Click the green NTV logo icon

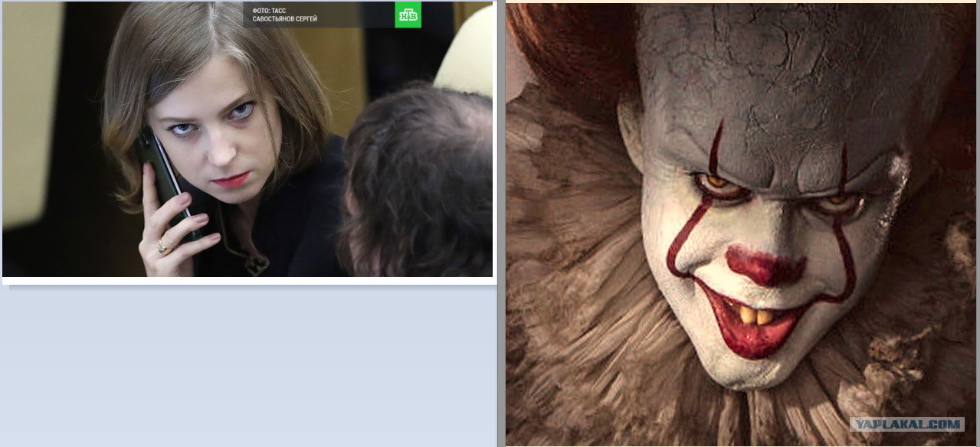(x=408, y=15)
